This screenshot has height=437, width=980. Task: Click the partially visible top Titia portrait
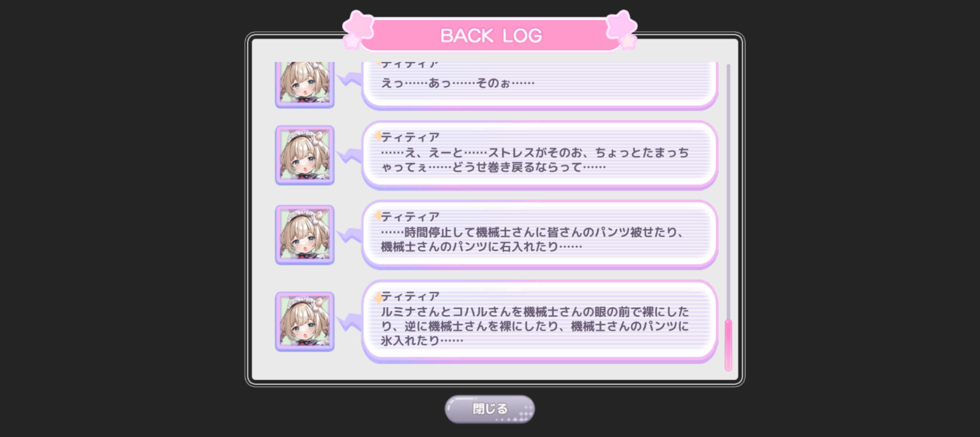click(x=305, y=85)
